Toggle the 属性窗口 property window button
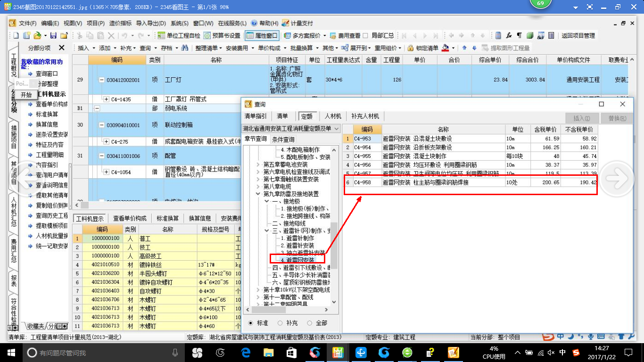 262,35
